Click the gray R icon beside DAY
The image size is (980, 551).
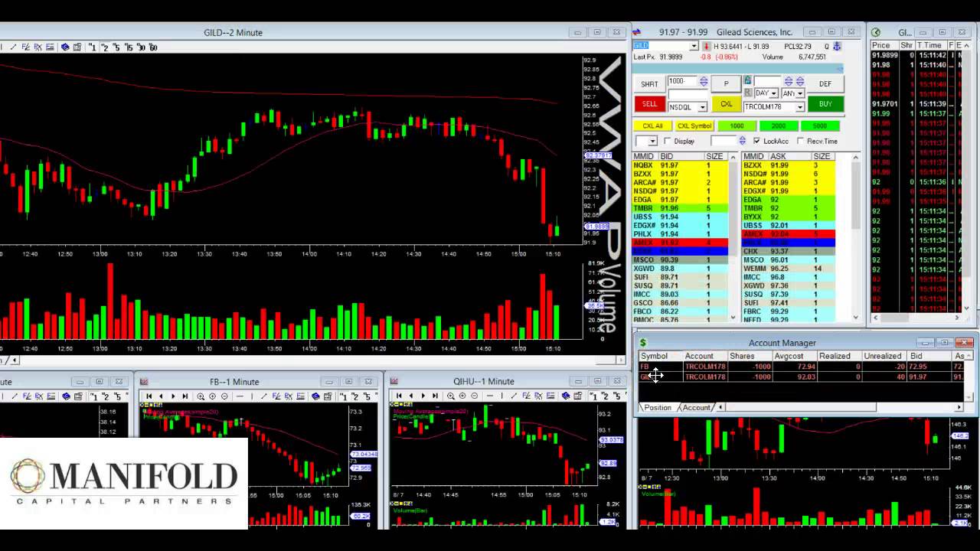[747, 93]
